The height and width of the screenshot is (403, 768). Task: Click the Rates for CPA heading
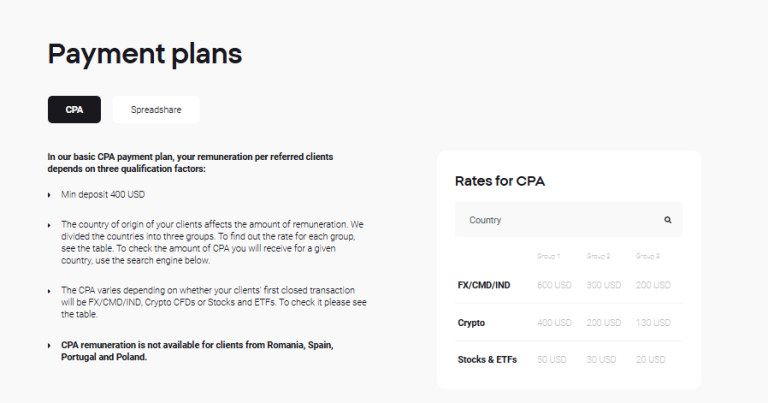(500, 181)
